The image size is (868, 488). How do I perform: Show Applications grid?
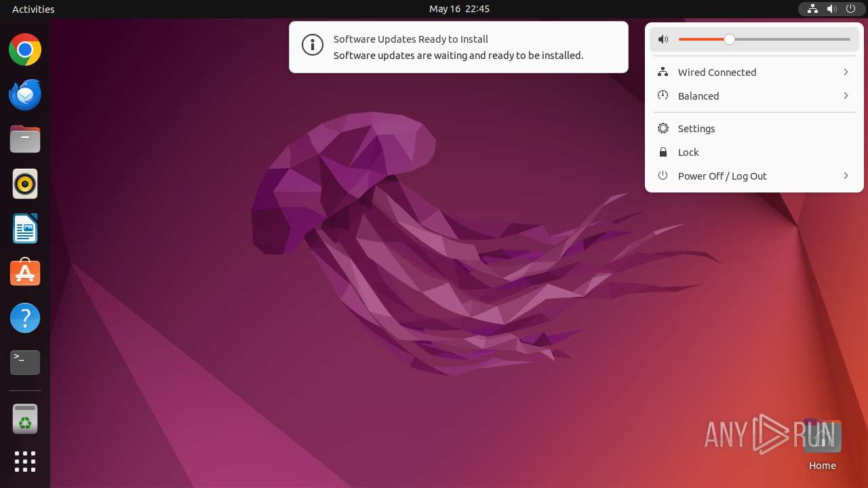(x=25, y=462)
